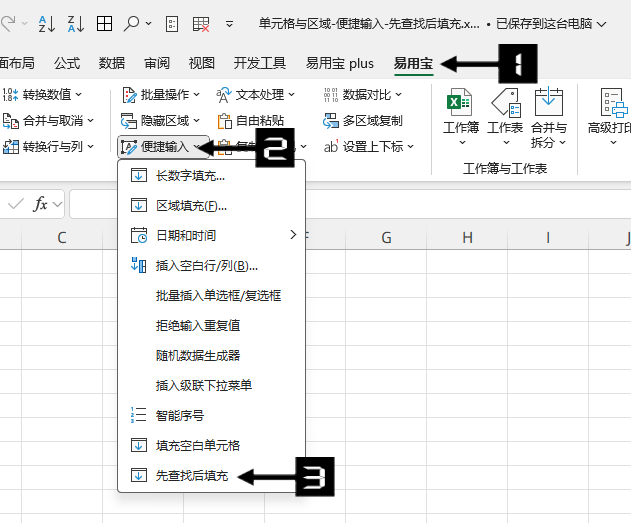This screenshot has width=631, height=523.
Task: Click the sort descending Z-A icon
Action: 75,23
